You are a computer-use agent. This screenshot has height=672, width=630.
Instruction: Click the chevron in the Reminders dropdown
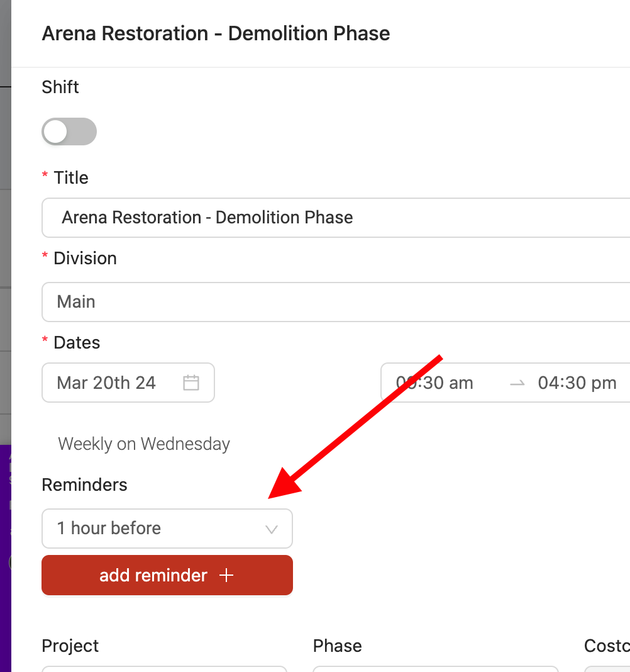pyautogui.click(x=272, y=529)
